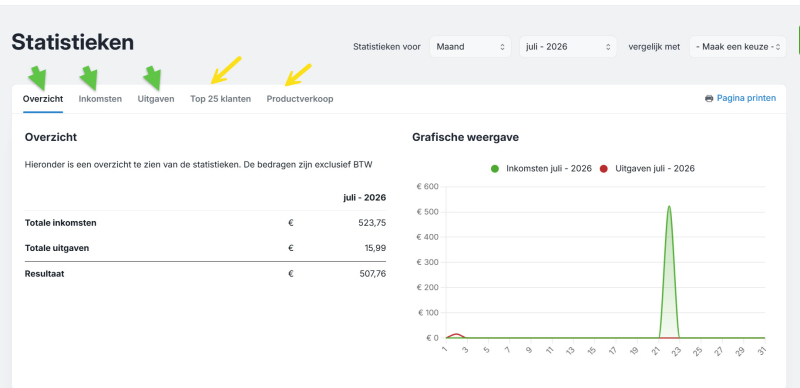This screenshot has height=388, width=800.
Task: Click the 'Grafische weergave' heading
Action: [x=465, y=137]
